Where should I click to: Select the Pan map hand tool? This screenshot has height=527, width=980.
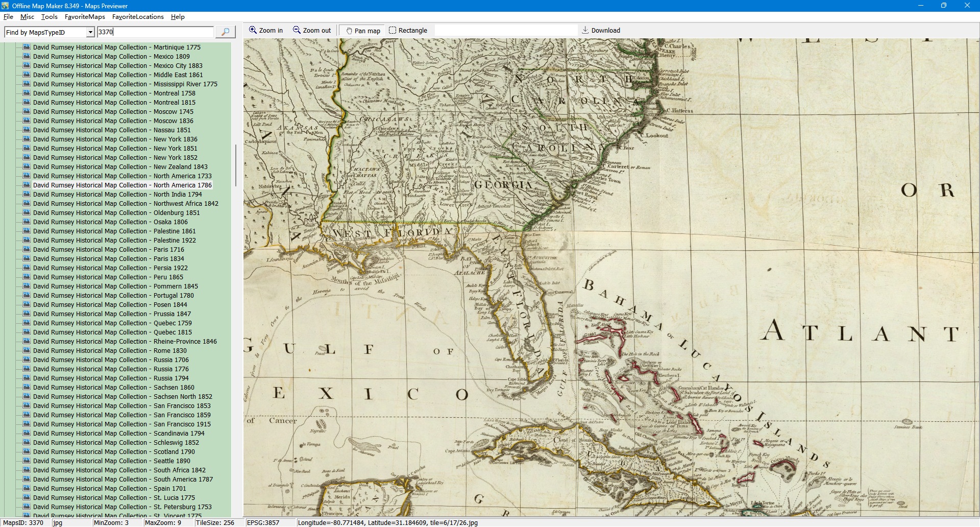(350, 31)
